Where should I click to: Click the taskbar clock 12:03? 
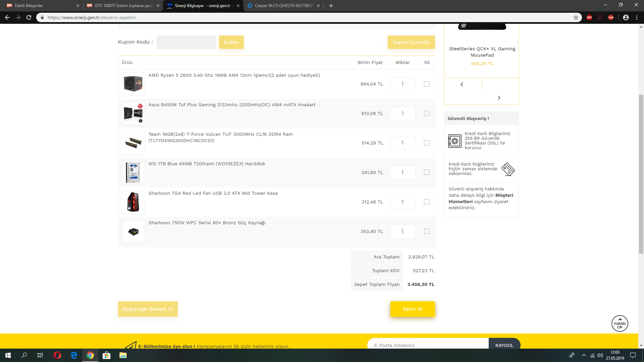coord(615,355)
